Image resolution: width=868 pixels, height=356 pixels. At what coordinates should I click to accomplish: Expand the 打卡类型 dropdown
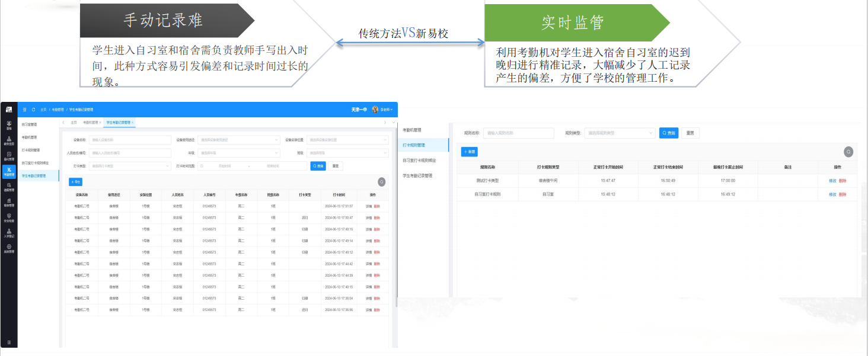(x=130, y=166)
